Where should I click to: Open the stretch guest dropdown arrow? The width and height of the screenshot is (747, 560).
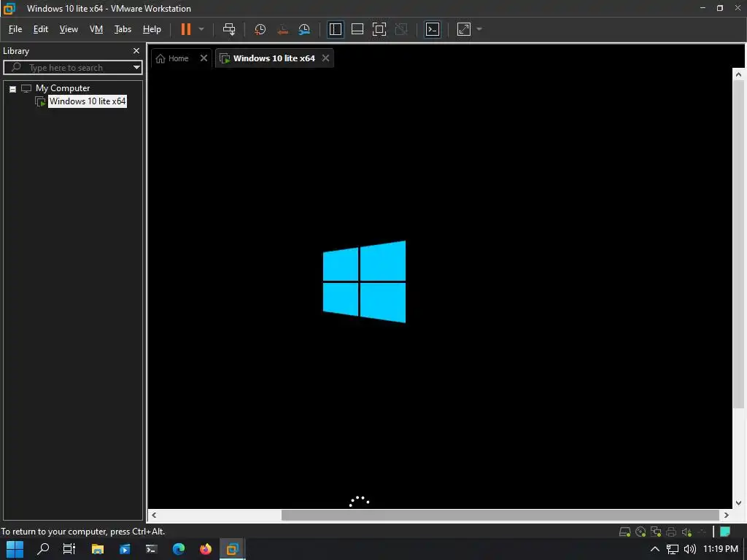[479, 29]
